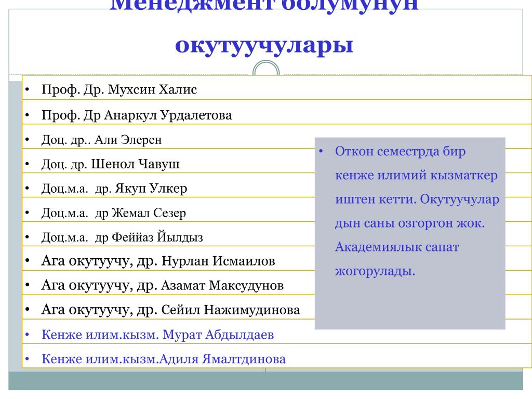Viewport: 532px width, 399px height.
Task: Select "Кенже илим.кызм. Мурат Абдылдаев" entry
Action: [x=157, y=335]
